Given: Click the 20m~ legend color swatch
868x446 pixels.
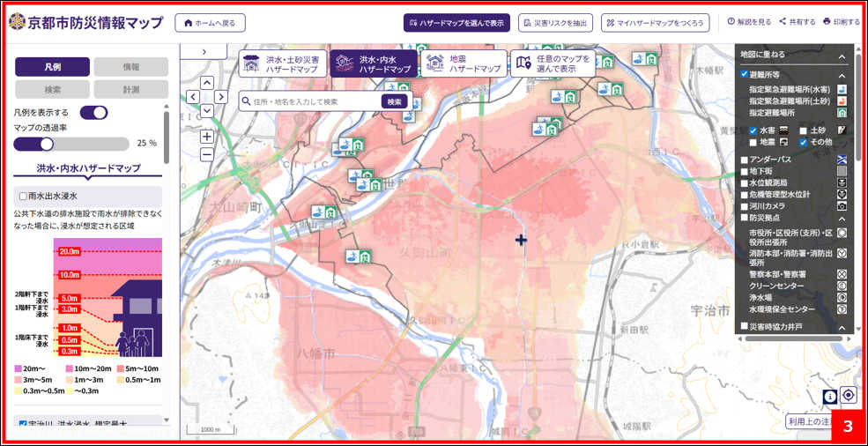Looking at the screenshot, I should coord(18,369).
